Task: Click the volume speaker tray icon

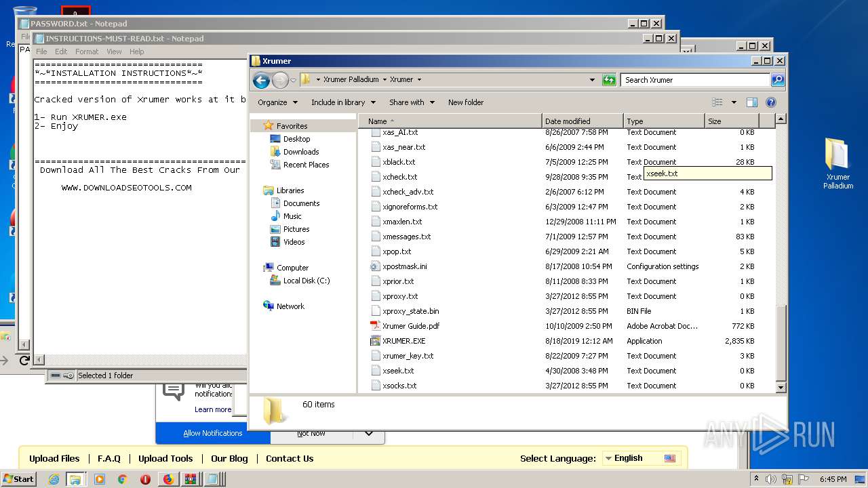Action: 770,479
